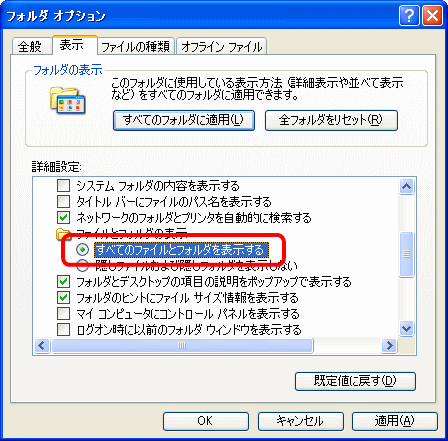Uncheck ネットワークのフォルダとプリンタを自動的に検索する
448x441 pixels.
pos(63,217)
